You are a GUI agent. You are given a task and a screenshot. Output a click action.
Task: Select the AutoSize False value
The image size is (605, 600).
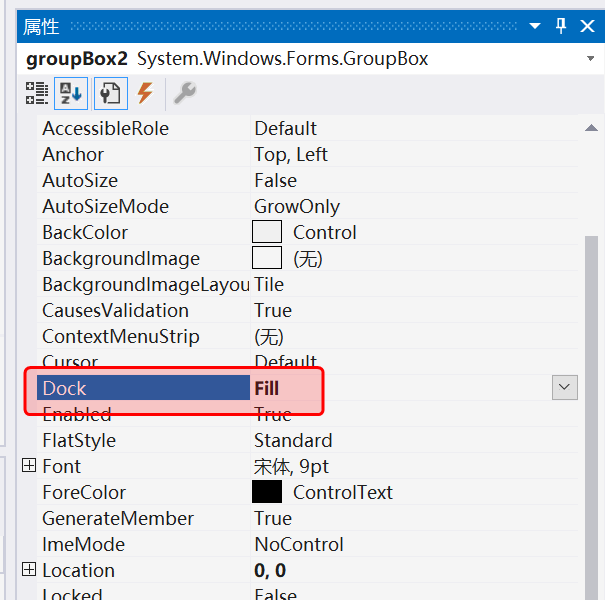point(275,180)
